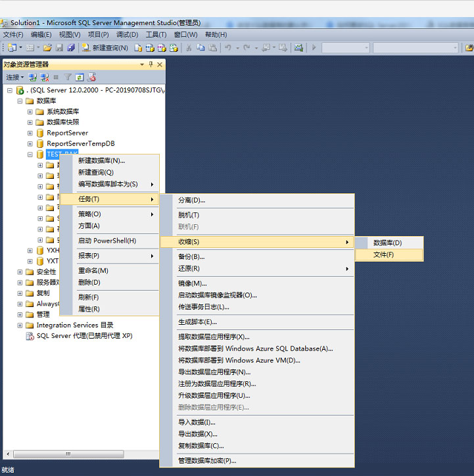Click the Disconnect server icon
The width and height of the screenshot is (474, 476).
pyautogui.click(x=44, y=77)
